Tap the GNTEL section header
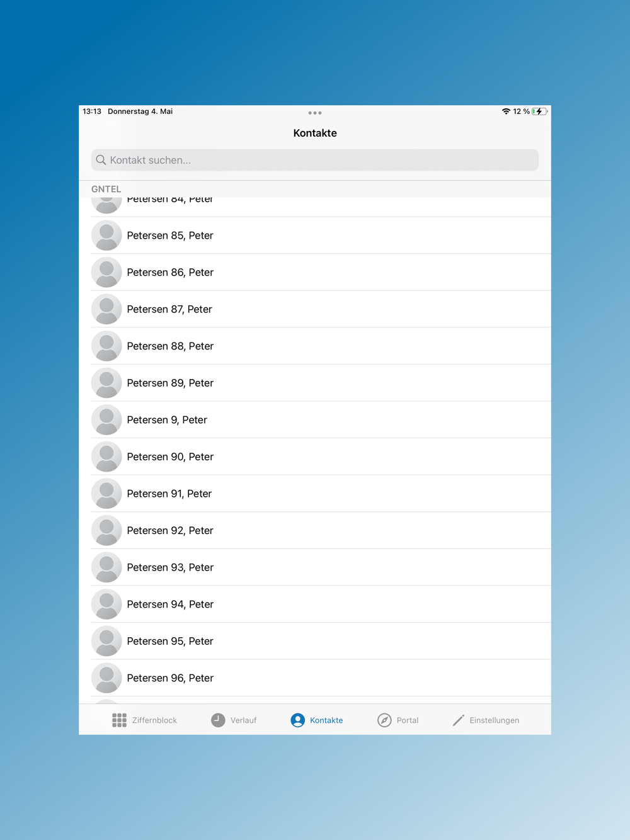The width and height of the screenshot is (630, 840). tap(106, 189)
